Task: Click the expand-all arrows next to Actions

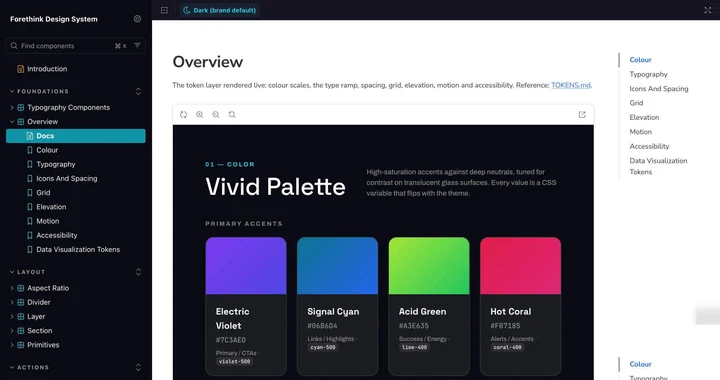Action: point(138,368)
